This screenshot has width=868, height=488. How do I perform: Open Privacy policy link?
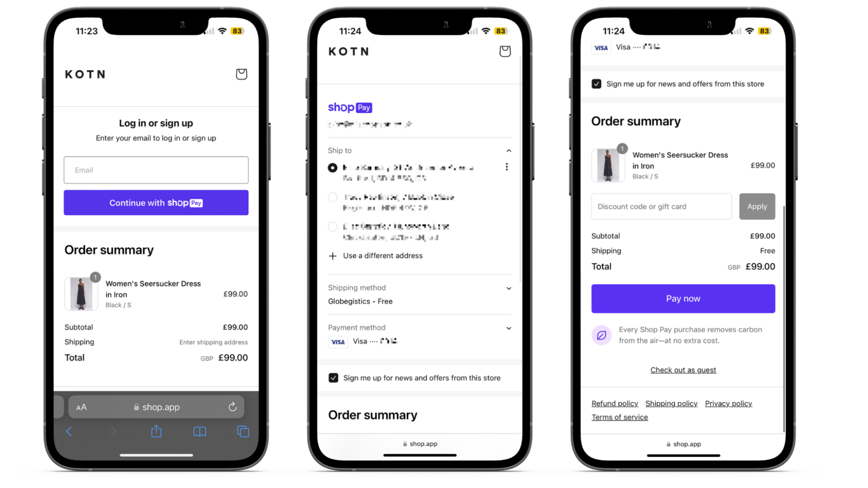tap(729, 403)
